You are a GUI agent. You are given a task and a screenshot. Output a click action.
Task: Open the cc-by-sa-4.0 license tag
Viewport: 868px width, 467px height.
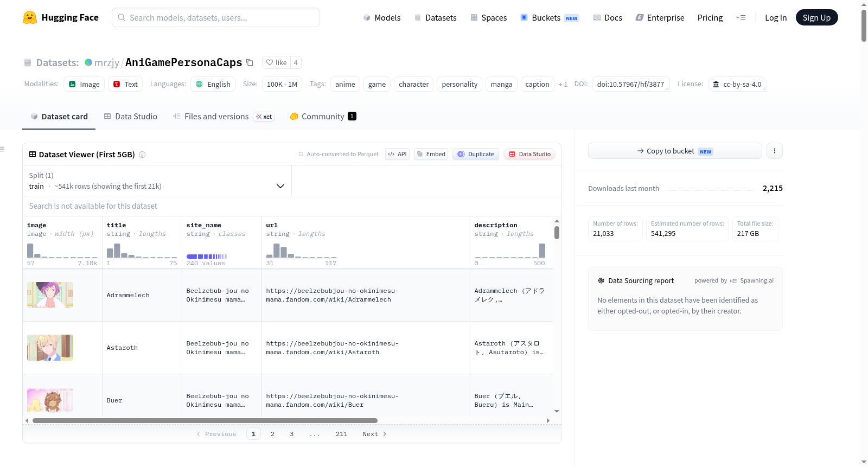(x=737, y=84)
